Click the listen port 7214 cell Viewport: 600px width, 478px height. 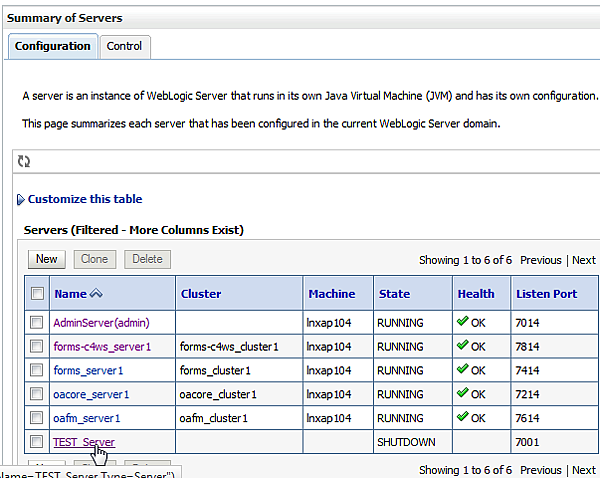click(x=554, y=394)
